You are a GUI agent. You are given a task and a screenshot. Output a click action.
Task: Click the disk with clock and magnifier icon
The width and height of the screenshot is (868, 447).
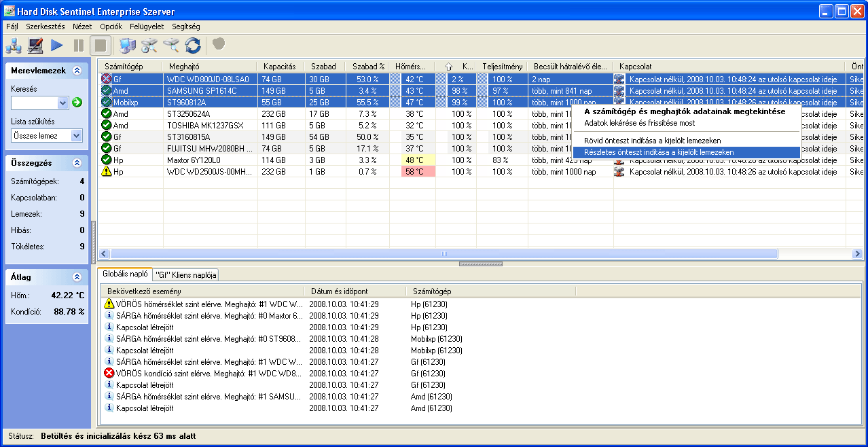click(x=149, y=46)
